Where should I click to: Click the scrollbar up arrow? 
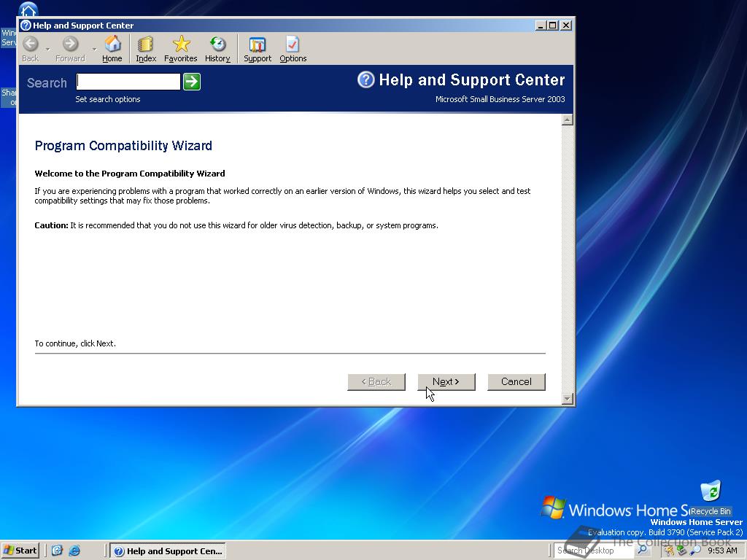tap(567, 120)
